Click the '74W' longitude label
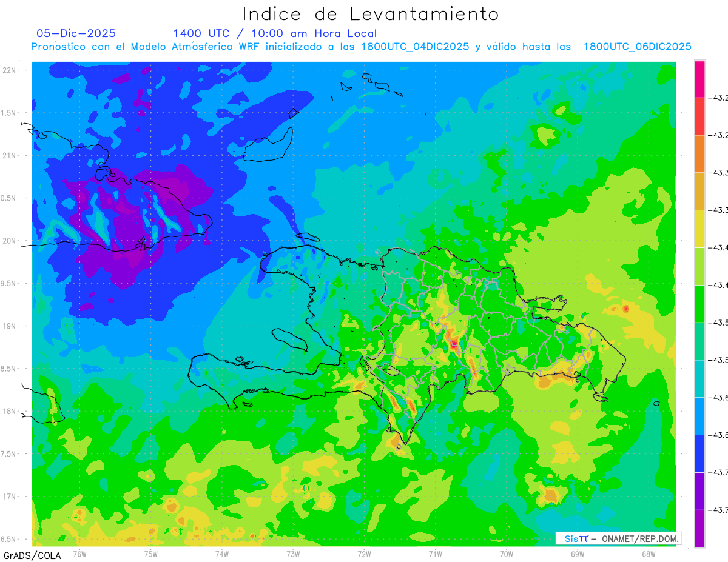Screen dimensions: 728x562 pyautogui.click(x=222, y=554)
